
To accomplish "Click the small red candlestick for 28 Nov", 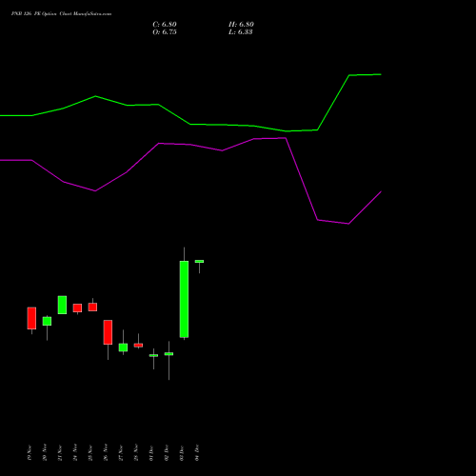I will point(138,345).
